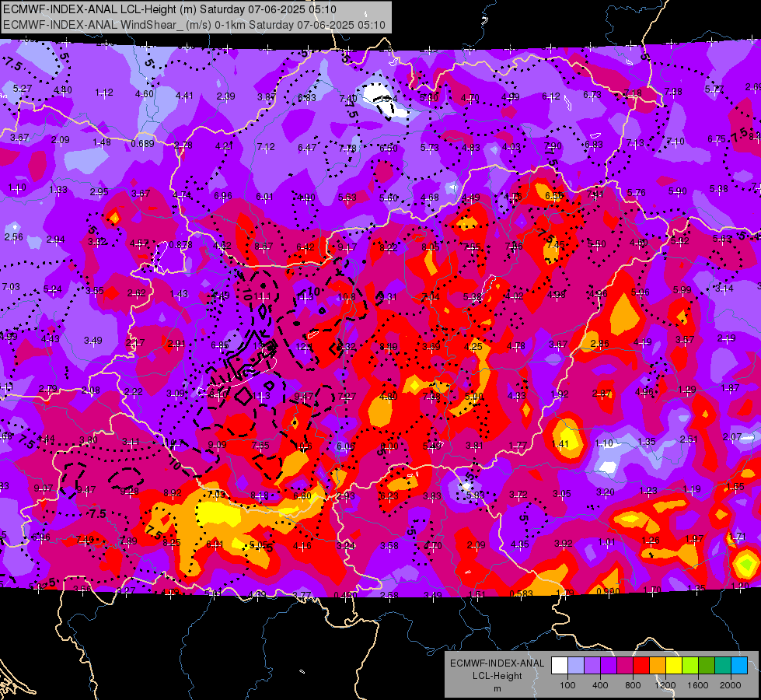Click the white swatch in the LCL-Height legend
Screen dimensions: 761x700
(560, 666)
